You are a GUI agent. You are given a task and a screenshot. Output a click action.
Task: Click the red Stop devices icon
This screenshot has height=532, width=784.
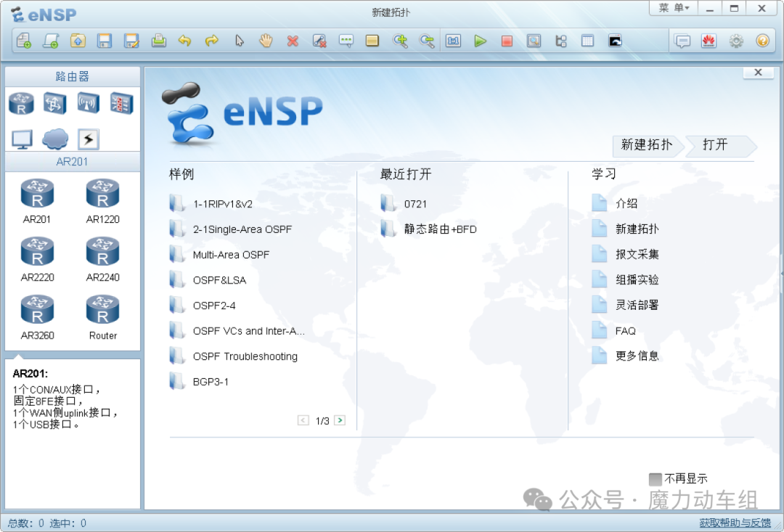507,41
